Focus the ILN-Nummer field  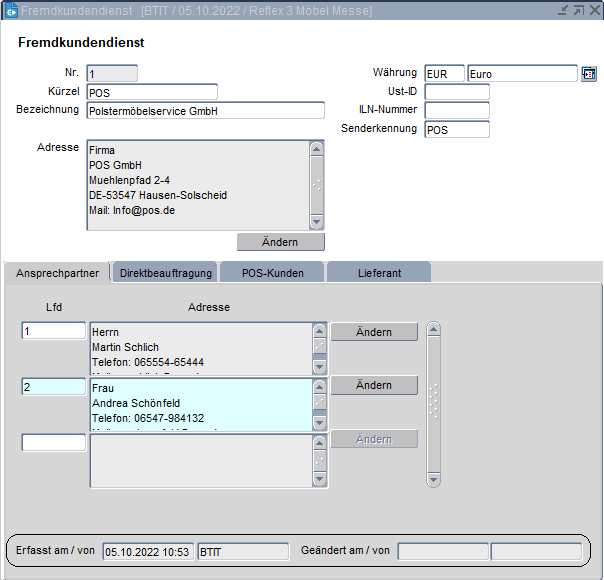coord(456,110)
